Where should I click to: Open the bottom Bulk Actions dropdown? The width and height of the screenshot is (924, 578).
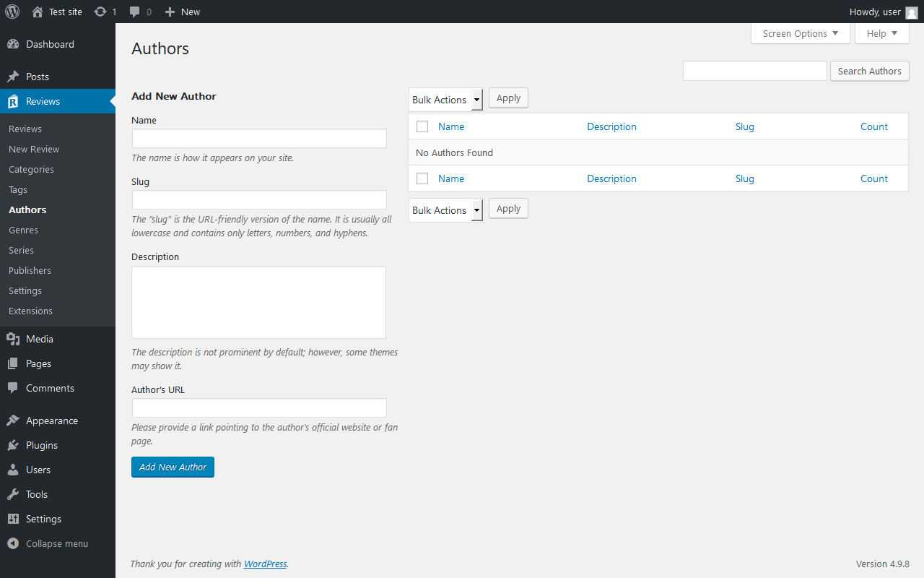click(445, 210)
